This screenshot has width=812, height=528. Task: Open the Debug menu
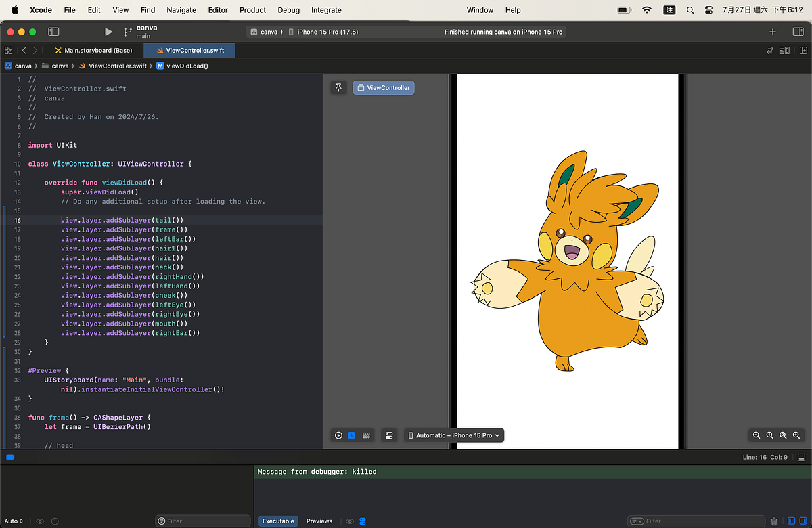[x=288, y=10]
